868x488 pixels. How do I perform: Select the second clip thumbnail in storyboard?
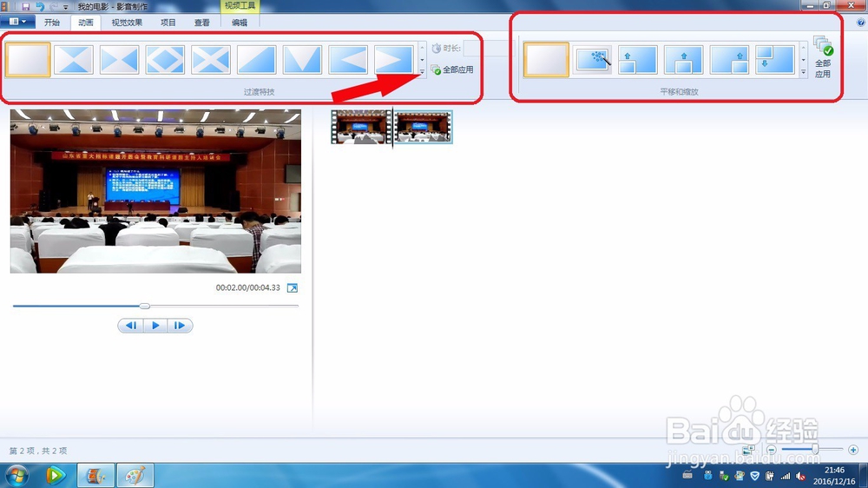tap(423, 127)
